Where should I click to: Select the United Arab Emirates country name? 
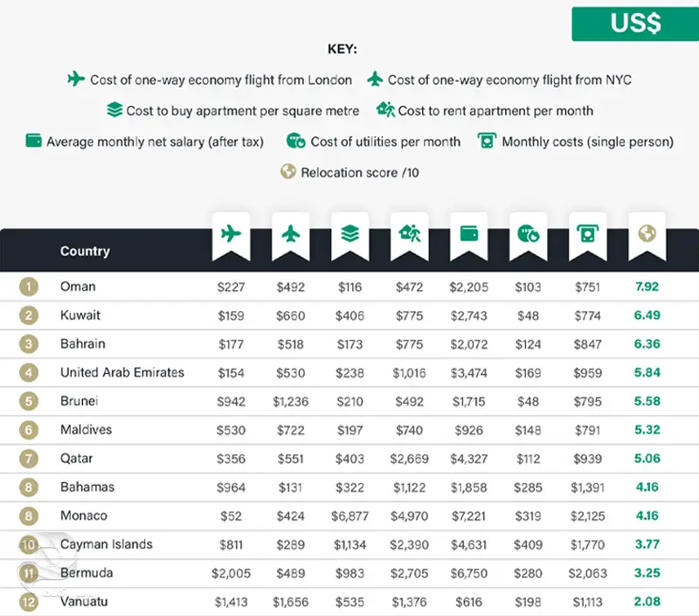(x=122, y=372)
